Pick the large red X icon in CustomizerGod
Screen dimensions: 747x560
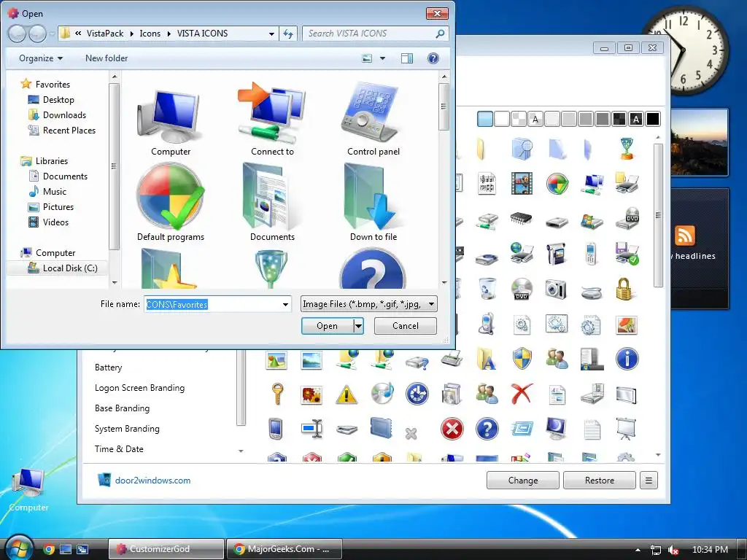[x=522, y=394]
